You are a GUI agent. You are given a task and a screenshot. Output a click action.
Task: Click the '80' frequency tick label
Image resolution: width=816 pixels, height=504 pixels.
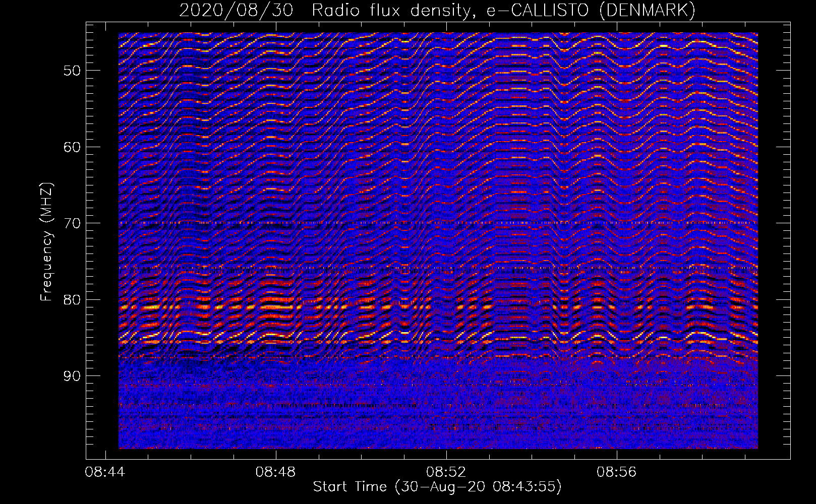click(x=72, y=300)
